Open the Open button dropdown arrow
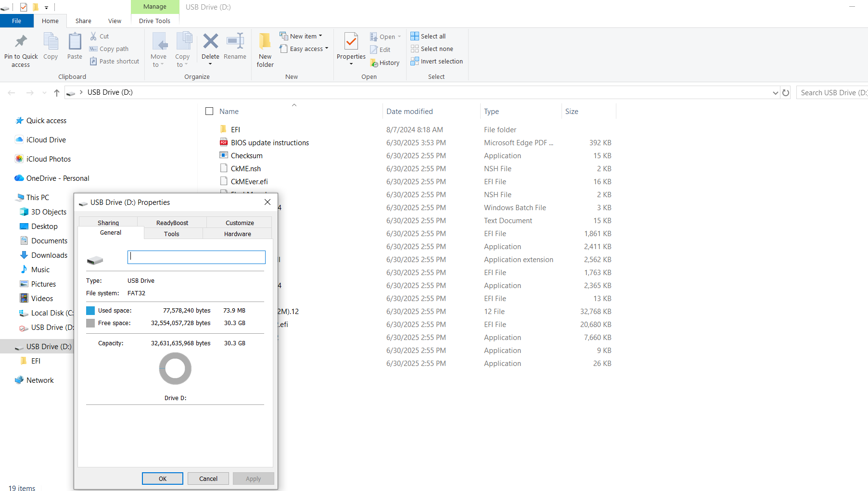 (399, 37)
